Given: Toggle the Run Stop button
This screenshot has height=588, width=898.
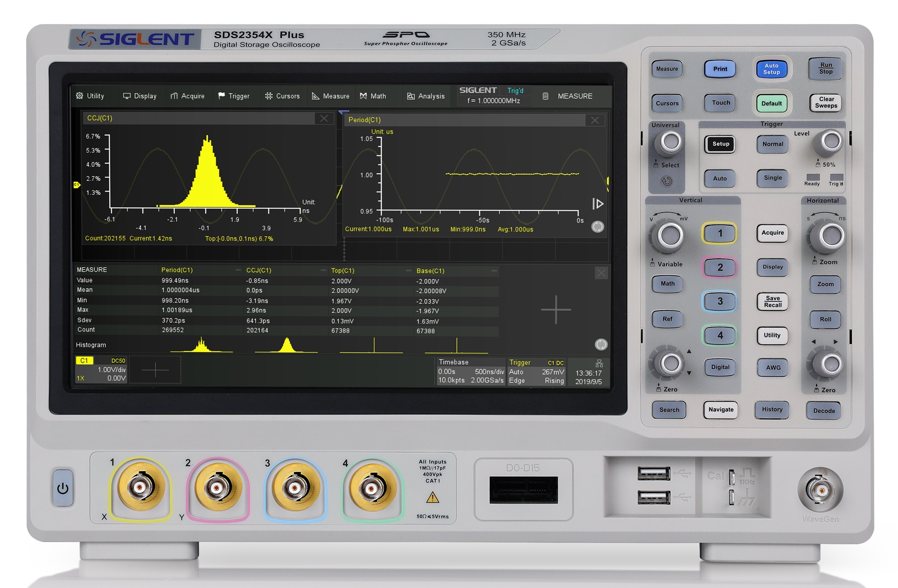Looking at the screenshot, I should [x=825, y=68].
